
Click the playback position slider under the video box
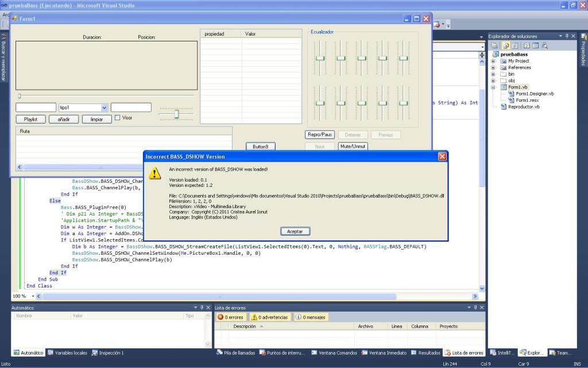[x=106, y=96]
